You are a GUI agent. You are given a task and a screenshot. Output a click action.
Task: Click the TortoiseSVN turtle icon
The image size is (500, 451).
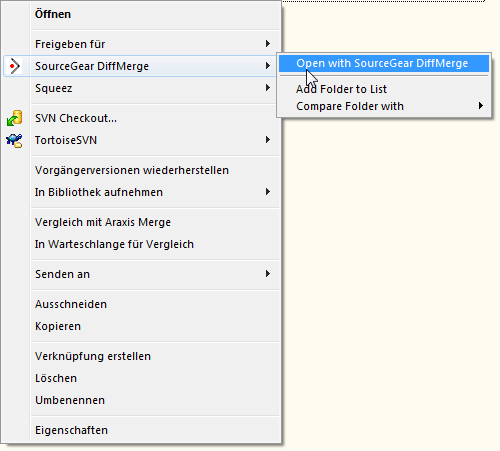pyautogui.click(x=14, y=140)
